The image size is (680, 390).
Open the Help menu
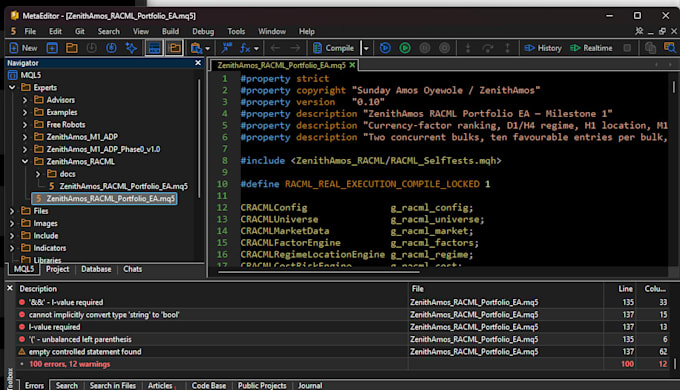point(307,31)
